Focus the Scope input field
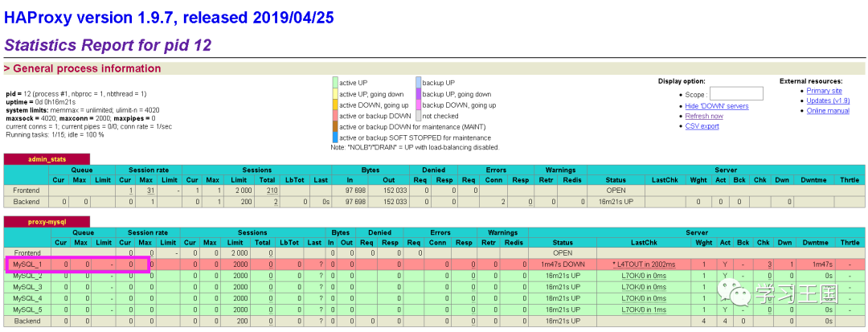Viewport: 868px width, 332px height. 736,93
